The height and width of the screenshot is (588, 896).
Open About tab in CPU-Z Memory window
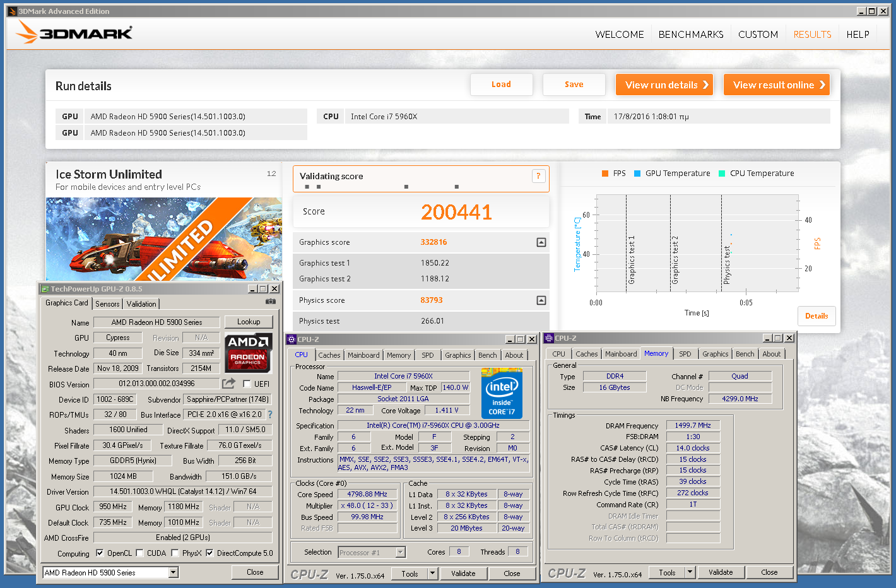pyautogui.click(x=771, y=354)
